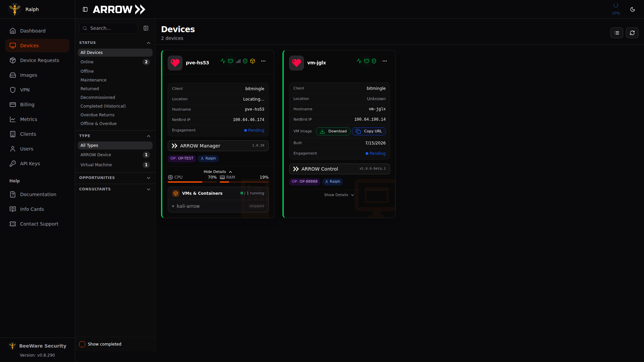Screen dimensions: 644x362
Task: Filter by Returned status
Action: 115,89
